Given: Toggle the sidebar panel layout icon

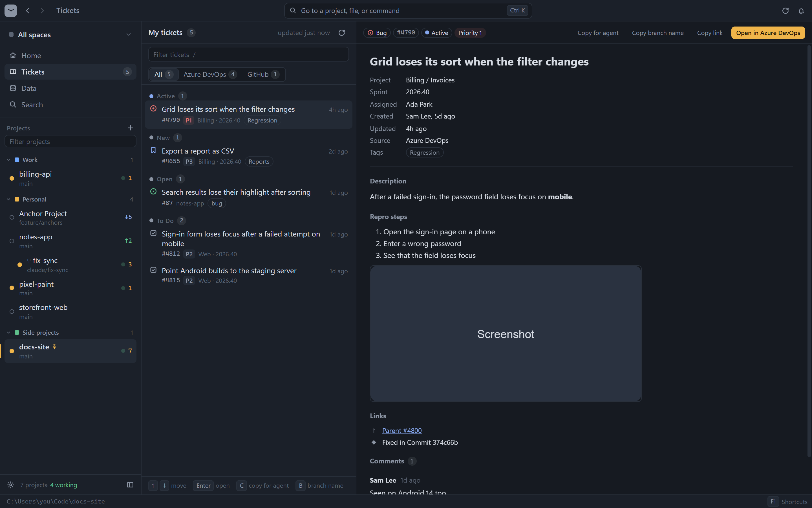Looking at the screenshot, I should [130, 485].
